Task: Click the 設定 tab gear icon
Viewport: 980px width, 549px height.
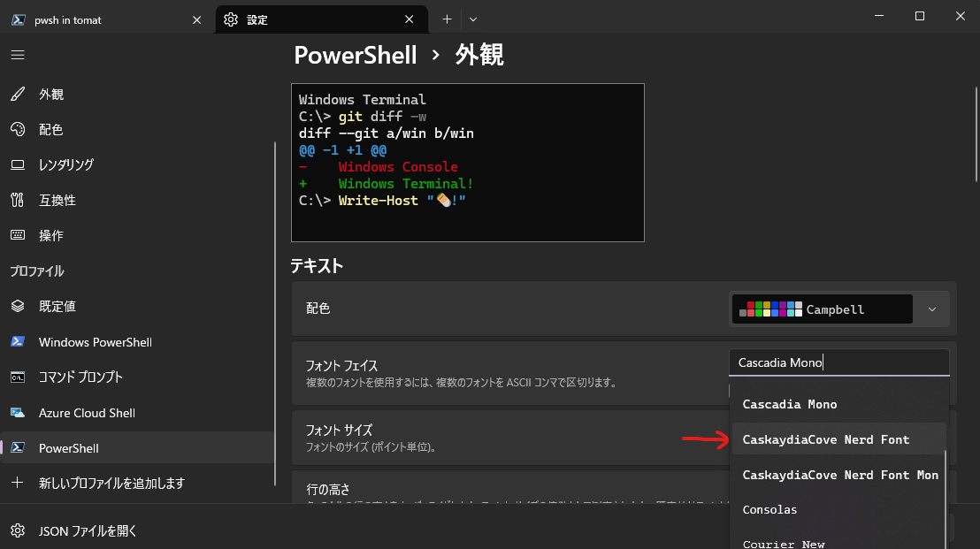Action: [x=231, y=19]
